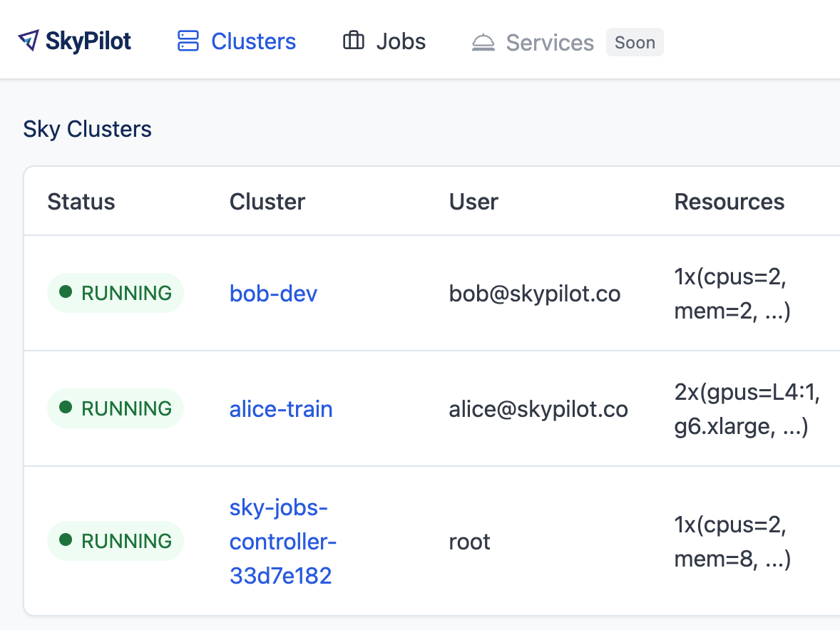
Task: Click resources cell 1x(cpus=2, mem=8, ...)
Action: (x=732, y=542)
